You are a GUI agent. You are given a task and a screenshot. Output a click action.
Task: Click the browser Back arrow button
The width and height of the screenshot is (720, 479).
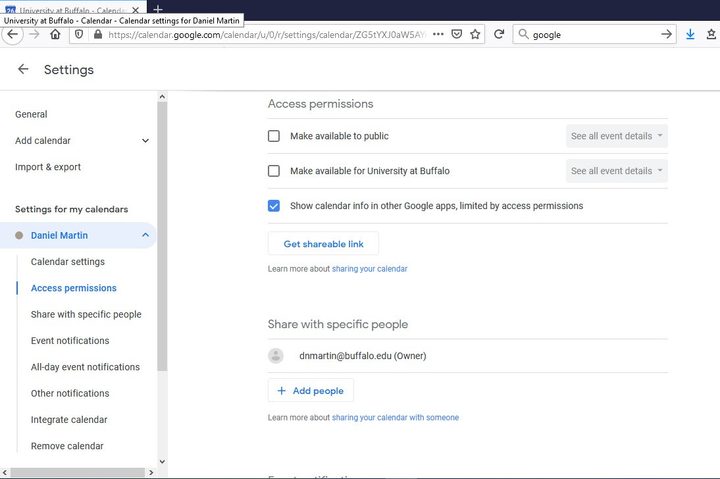tap(12, 34)
